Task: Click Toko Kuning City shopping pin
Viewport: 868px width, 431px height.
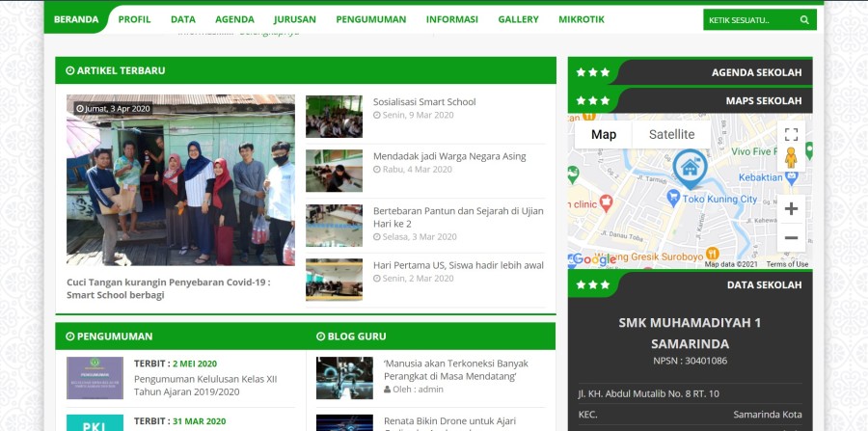Action: [673, 198]
